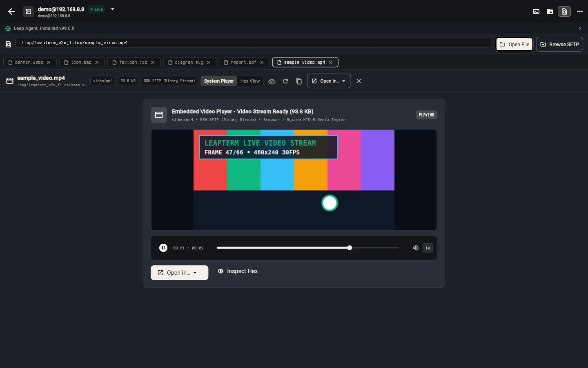Click the SSH SFTP (Binary Stream) badge
The image size is (588, 368).
click(169, 81)
